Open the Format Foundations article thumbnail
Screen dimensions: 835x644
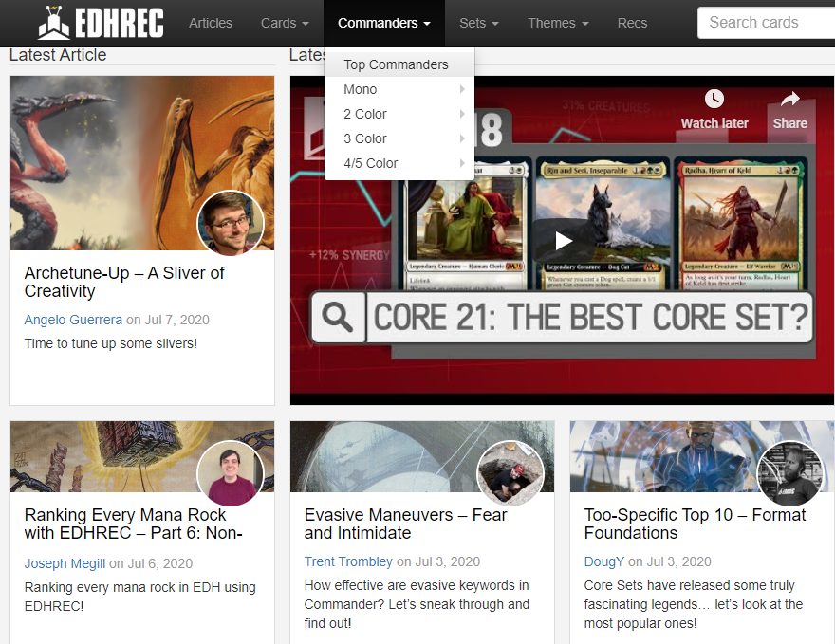[x=702, y=456]
